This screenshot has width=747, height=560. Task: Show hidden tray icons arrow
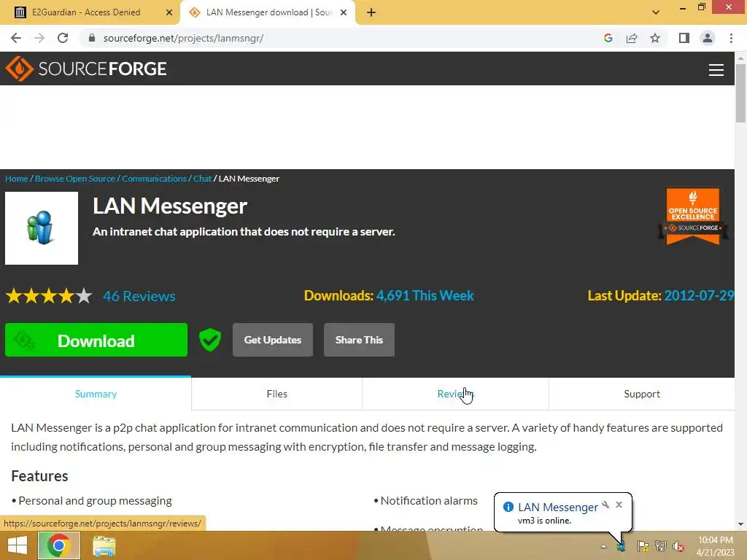603,546
